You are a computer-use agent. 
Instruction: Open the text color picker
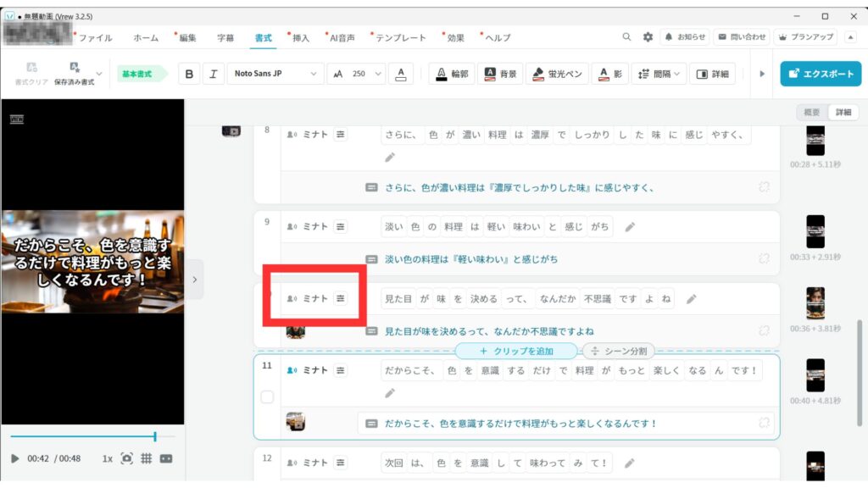[x=403, y=74]
